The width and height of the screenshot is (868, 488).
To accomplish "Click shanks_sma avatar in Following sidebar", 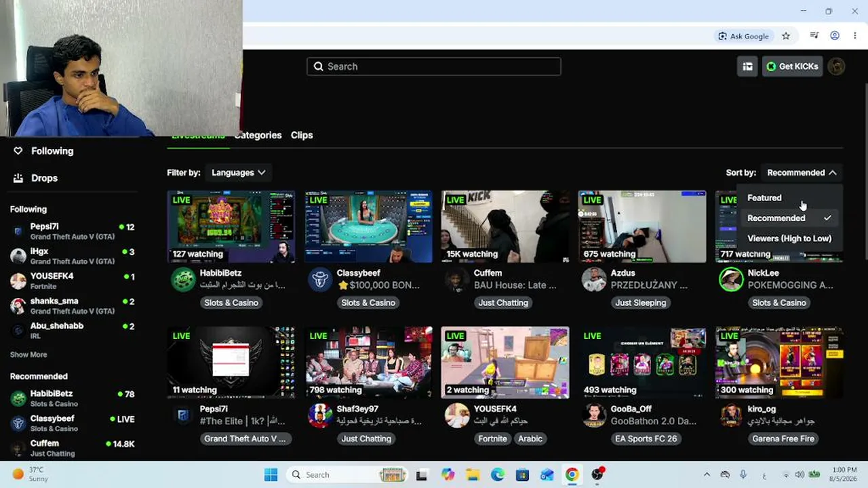I will click(x=18, y=306).
